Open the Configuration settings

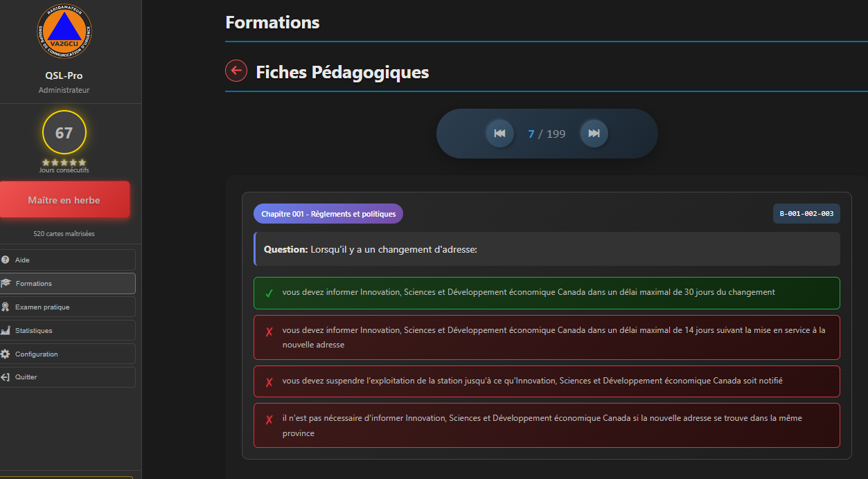(x=67, y=354)
